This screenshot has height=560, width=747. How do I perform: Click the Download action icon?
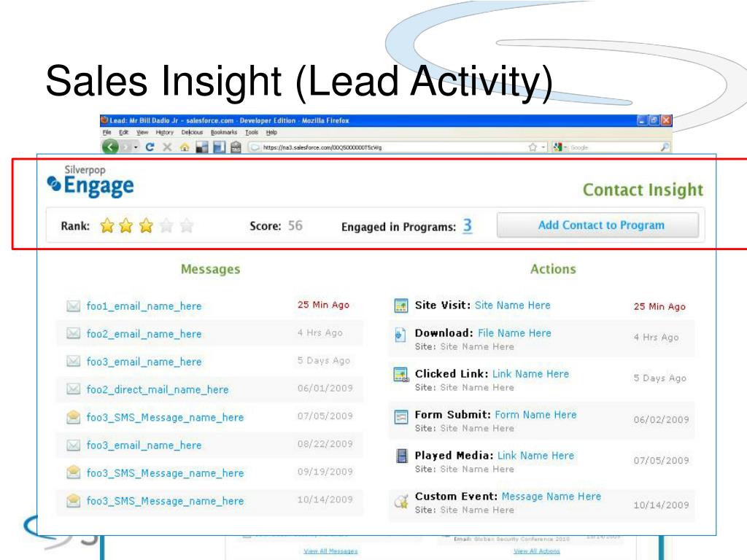pos(400,335)
